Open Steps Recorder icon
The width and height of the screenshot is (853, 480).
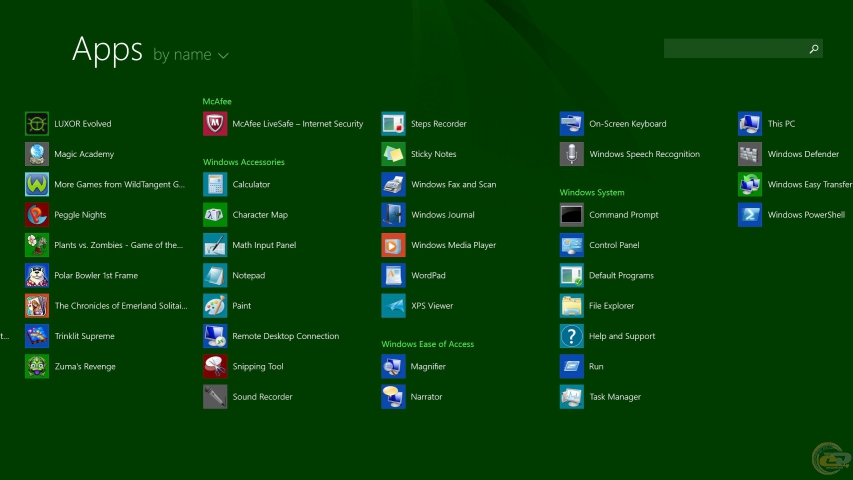click(x=393, y=124)
